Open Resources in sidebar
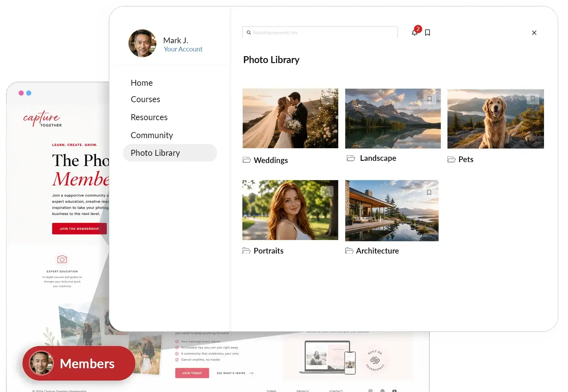568x392 pixels. (x=149, y=117)
